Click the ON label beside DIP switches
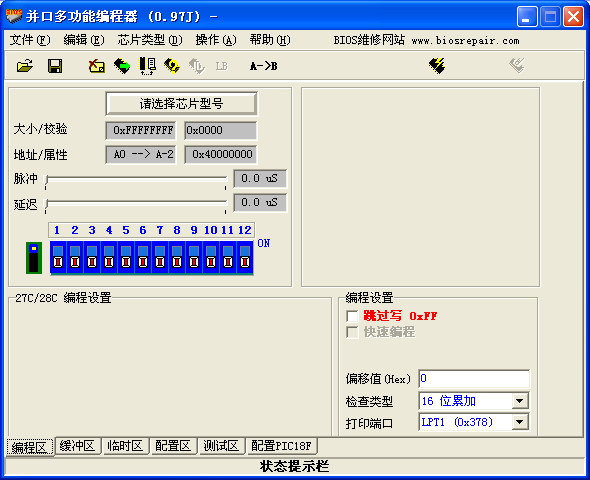 (x=264, y=243)
